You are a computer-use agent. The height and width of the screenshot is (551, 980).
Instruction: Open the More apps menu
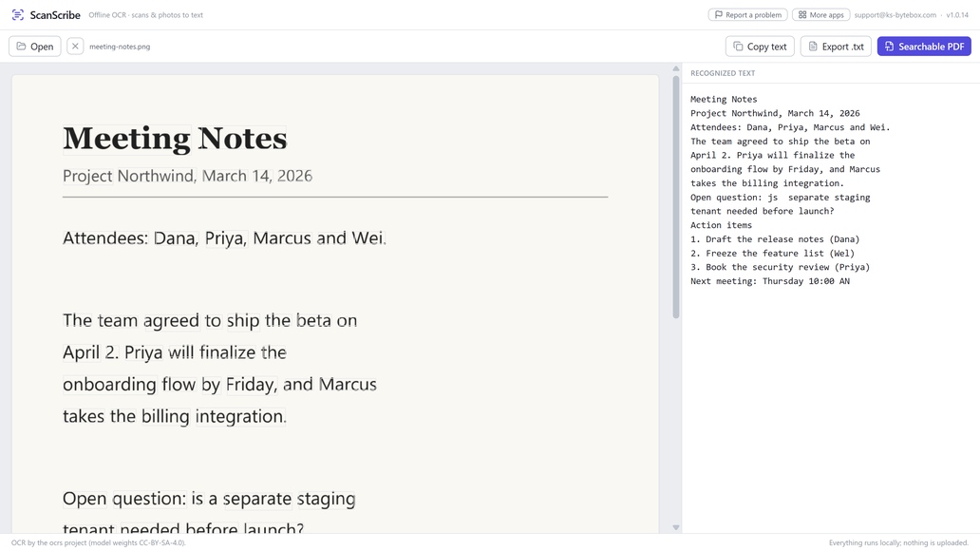click(820, 14)
